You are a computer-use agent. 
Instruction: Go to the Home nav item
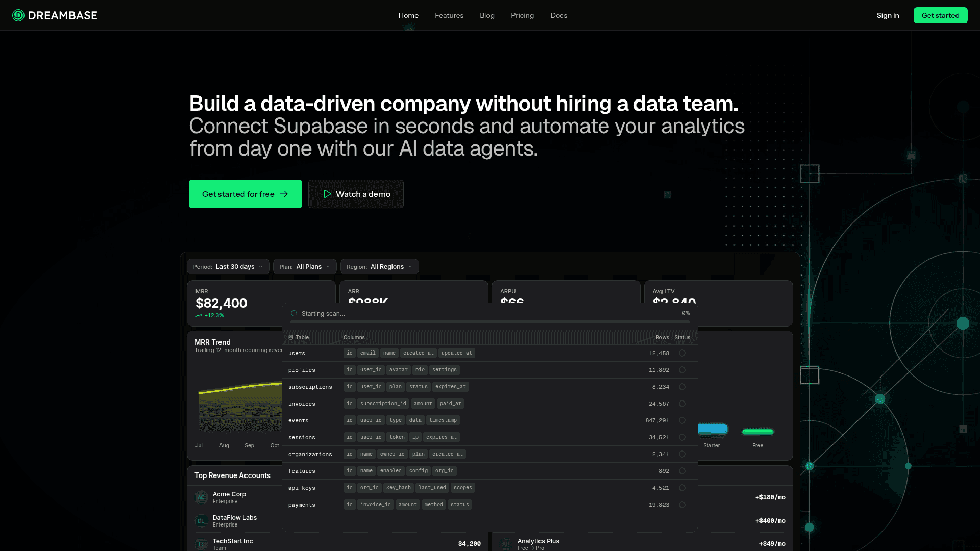(408, 15)
